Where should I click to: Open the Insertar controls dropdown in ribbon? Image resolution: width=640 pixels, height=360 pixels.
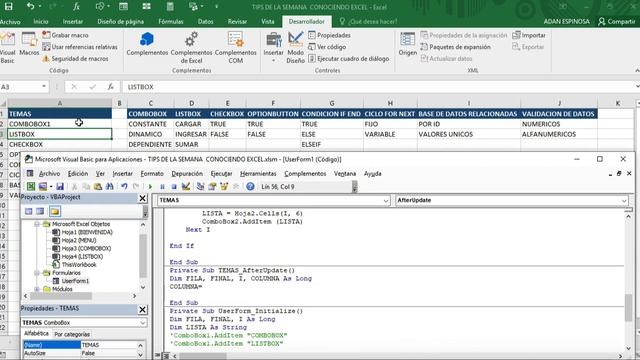click(x=273, y=47)
